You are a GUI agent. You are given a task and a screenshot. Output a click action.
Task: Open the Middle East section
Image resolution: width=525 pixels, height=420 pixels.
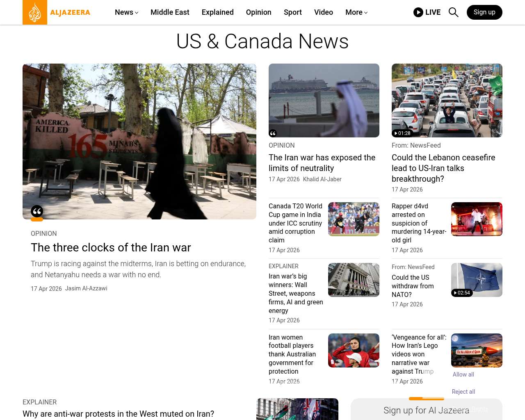pos(170,12)
